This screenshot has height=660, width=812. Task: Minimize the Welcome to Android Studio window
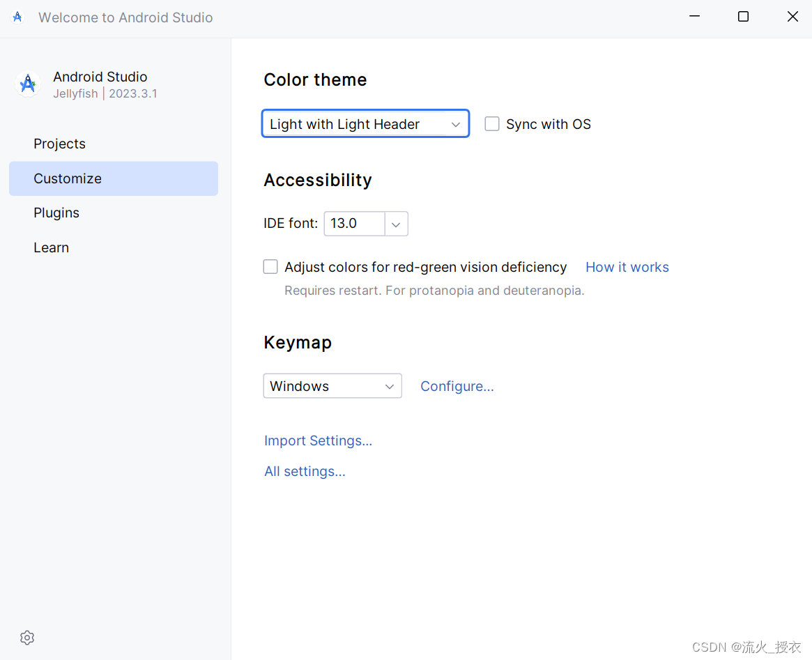pos(694,17)
